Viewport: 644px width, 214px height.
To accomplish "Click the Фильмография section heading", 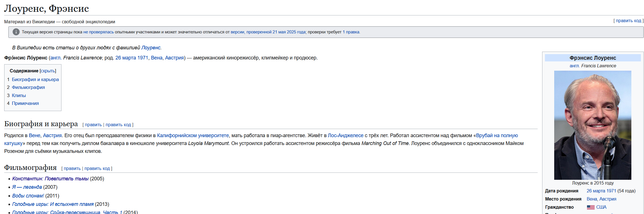I will [31, 167].
